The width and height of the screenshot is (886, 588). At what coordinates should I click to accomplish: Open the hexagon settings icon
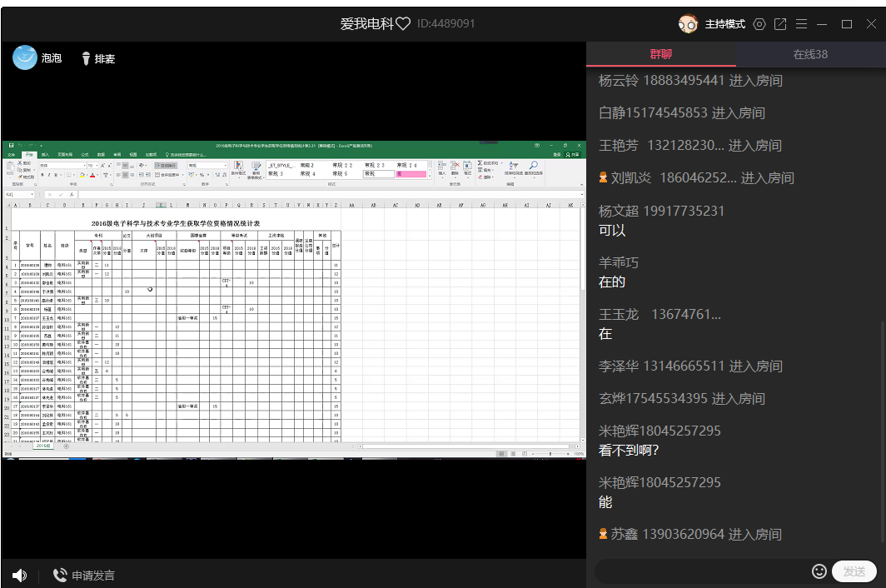[x=759, y=24]
